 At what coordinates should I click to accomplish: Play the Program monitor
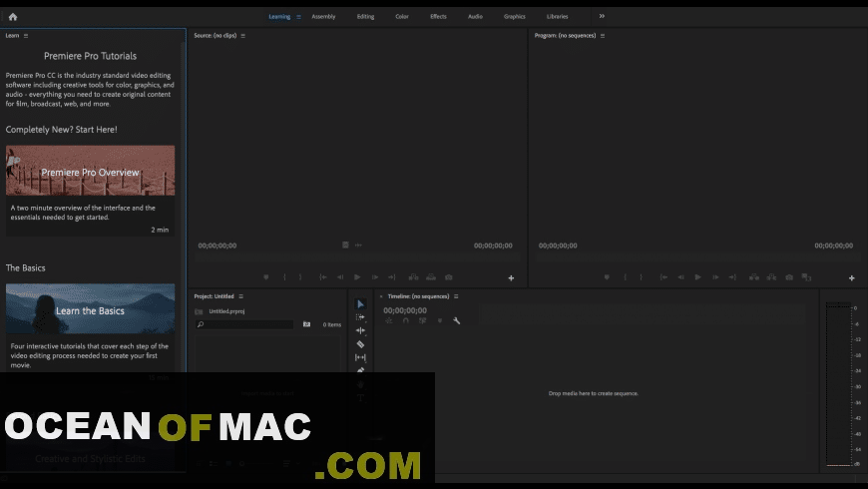[x=697, y=277]
